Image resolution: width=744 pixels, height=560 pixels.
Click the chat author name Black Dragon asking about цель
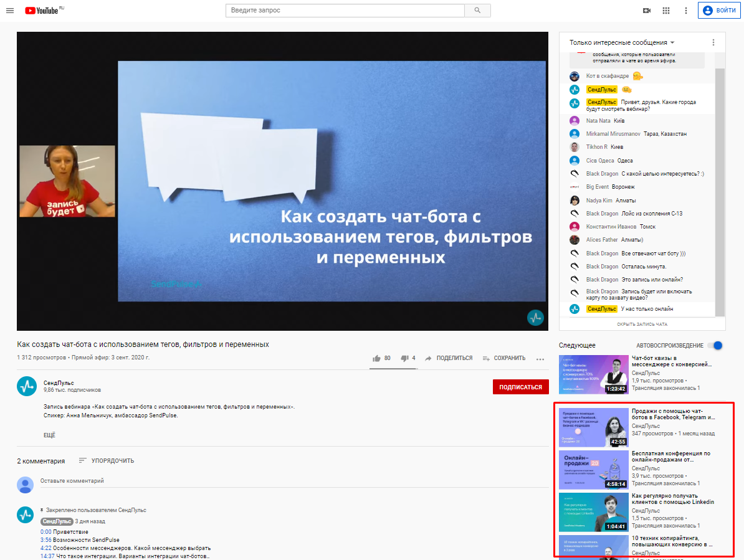tap(602, 174)
